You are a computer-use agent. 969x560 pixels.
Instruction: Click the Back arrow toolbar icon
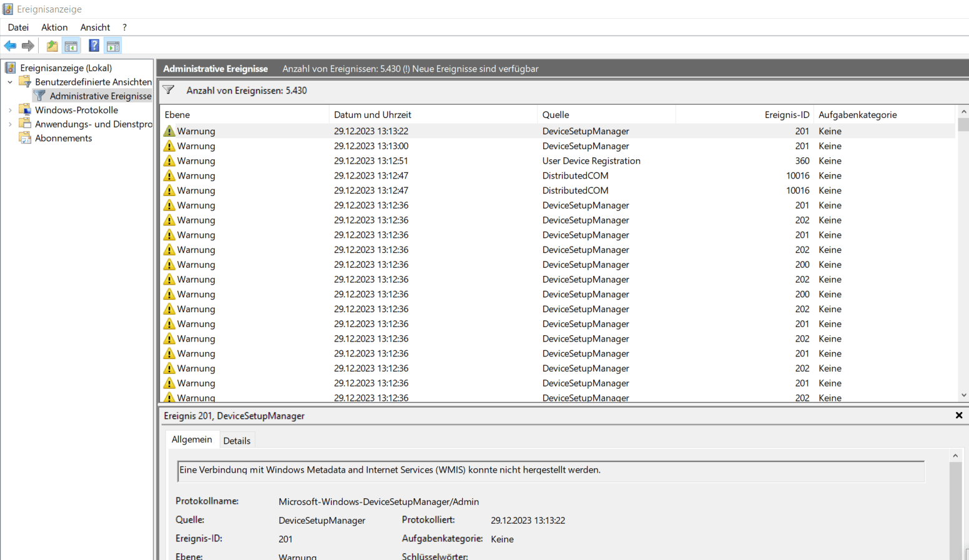pos(10,46)
